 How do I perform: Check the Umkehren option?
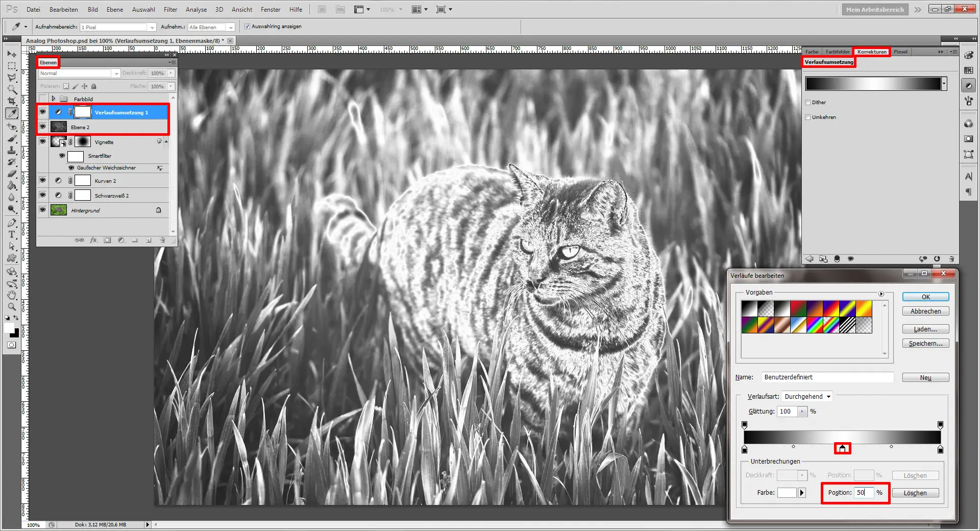click(809, 117)
